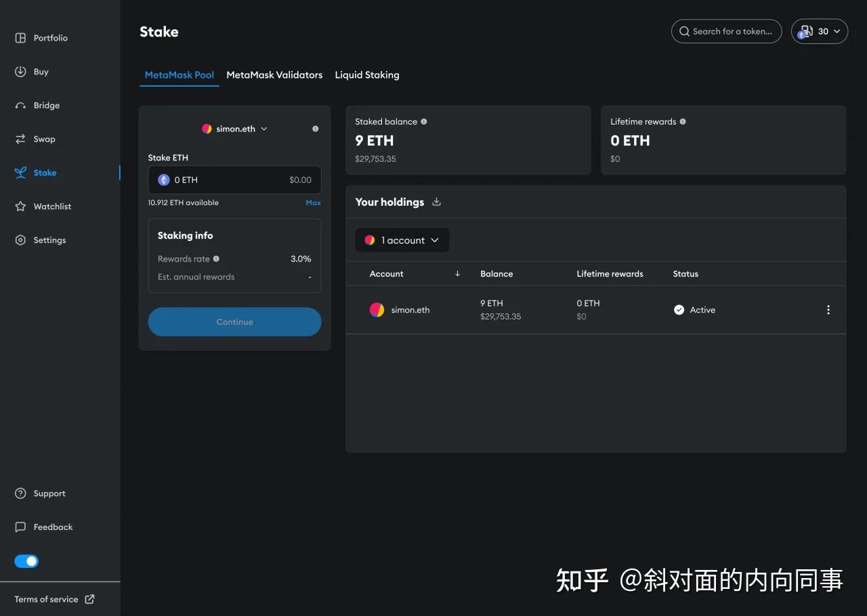Click the Terms of service external-link icon
Image resolution: width=867 pixels, height=616 pixels.
pyautogui.click(x=89, y=599)
